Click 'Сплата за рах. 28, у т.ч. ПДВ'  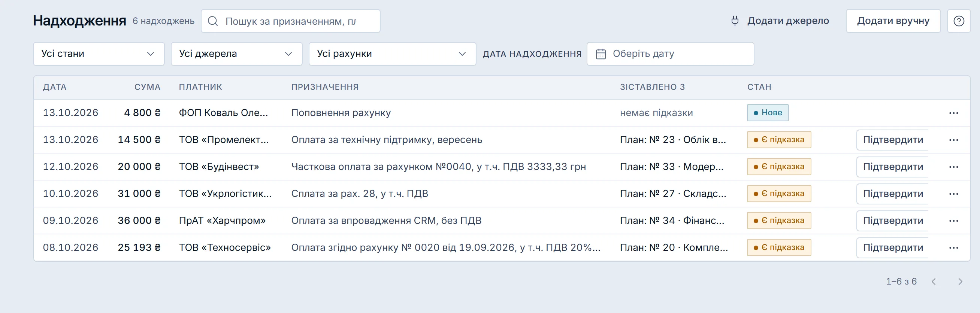tap(360, 194)
